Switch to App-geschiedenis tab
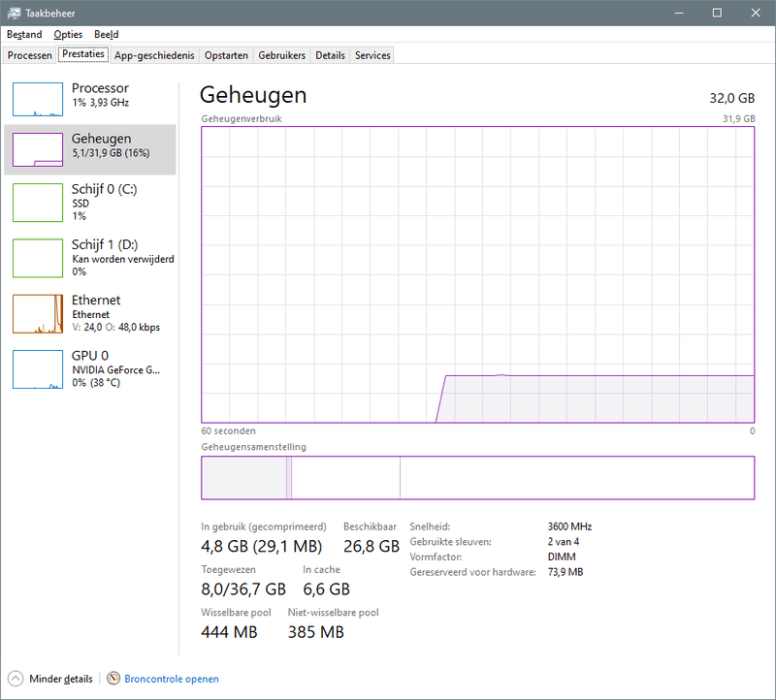The width and height of the screenshot is (776, 700). (x=154, y=55)
